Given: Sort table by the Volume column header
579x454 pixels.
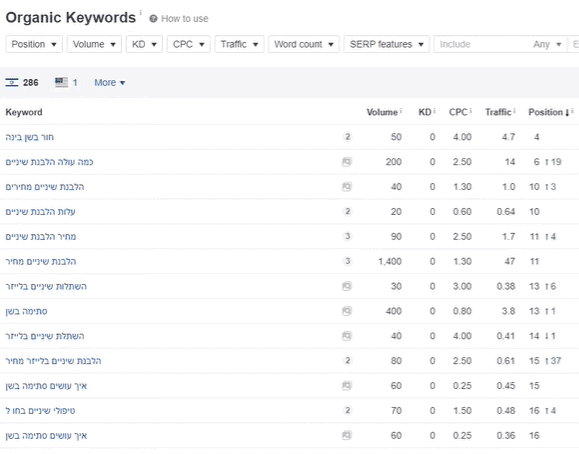Looking at the screenshot, I should pos(382,112).
